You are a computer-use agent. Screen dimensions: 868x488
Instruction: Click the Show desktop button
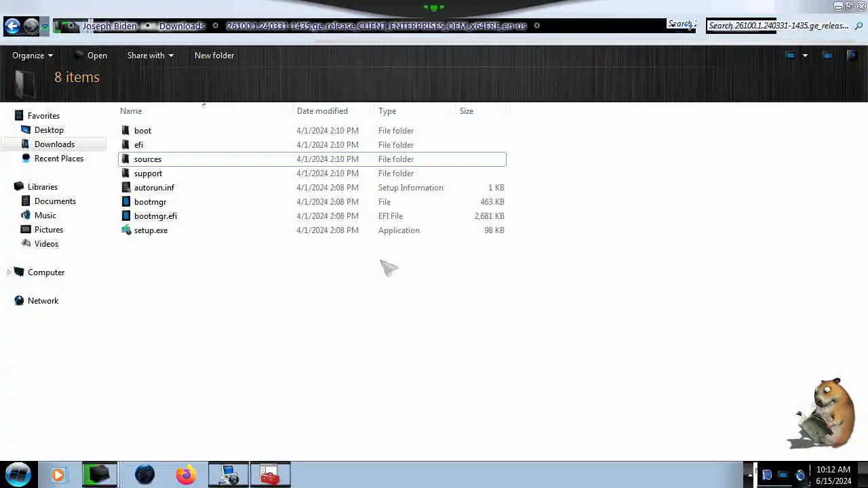[x=863, y=475]
